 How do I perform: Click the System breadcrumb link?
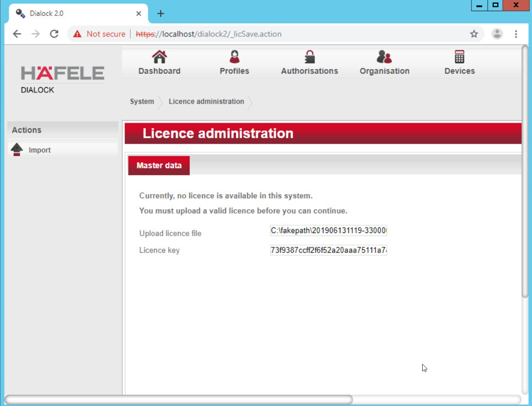[142, 102]
